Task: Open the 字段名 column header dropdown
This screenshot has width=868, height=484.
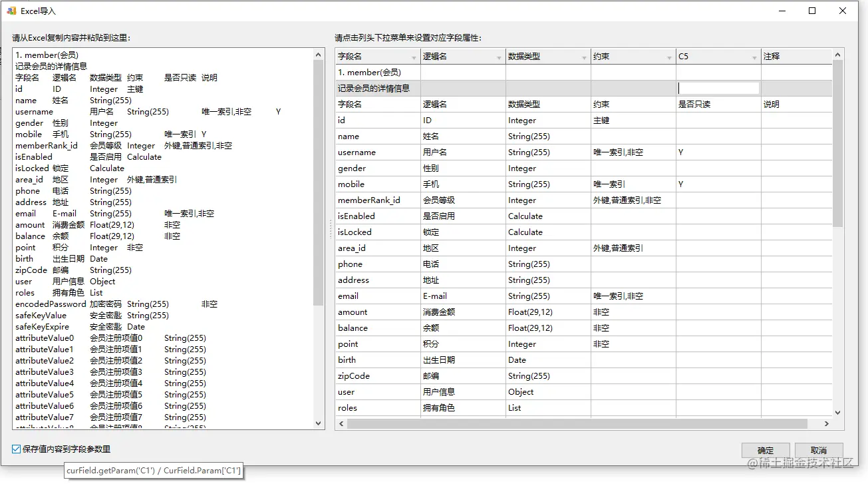Action: coord(414,57)
